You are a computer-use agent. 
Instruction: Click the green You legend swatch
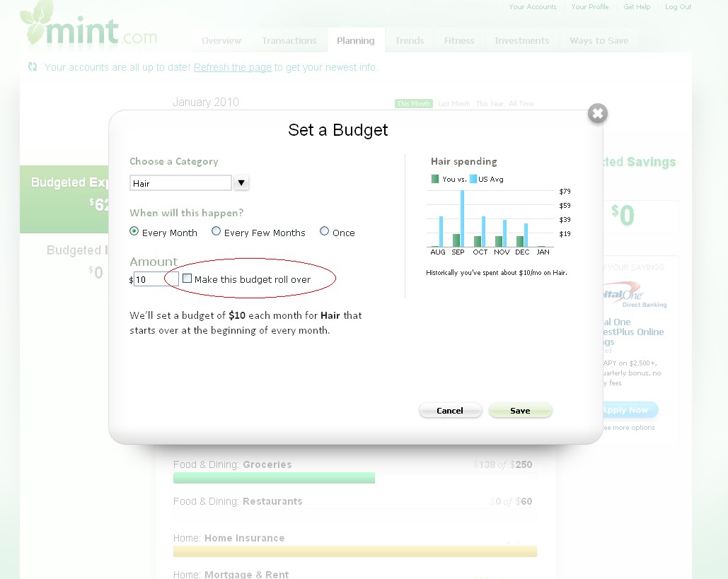(435, 179)
